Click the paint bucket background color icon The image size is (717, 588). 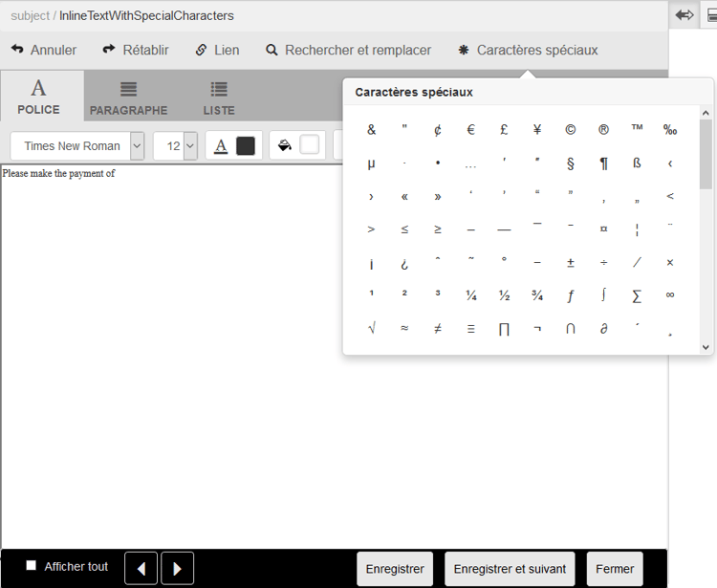285,145
